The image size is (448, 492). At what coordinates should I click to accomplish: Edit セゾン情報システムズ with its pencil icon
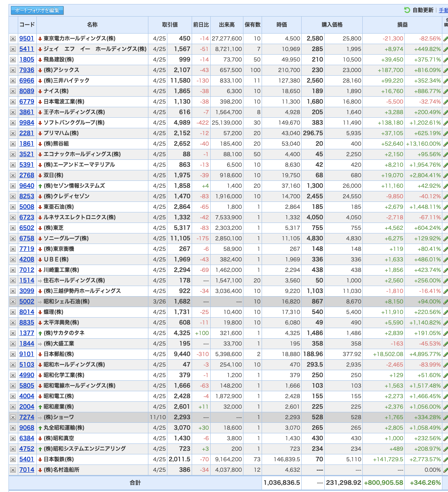(446, 186)
